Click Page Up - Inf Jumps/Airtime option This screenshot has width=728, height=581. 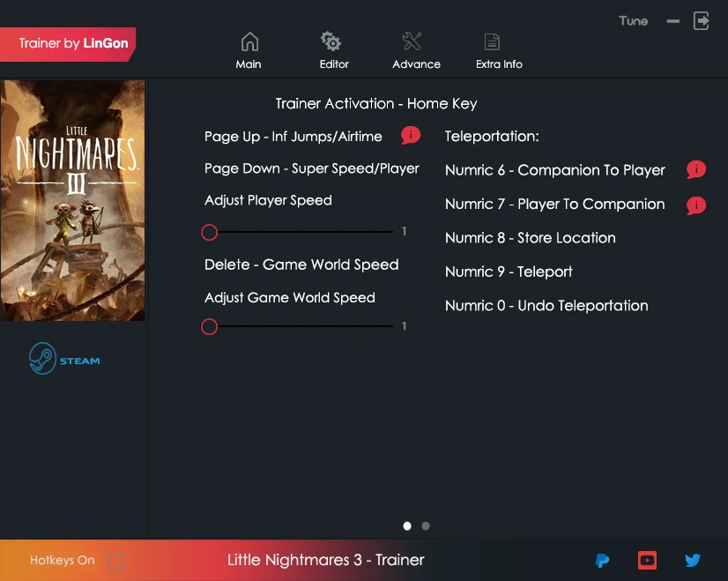pos(293,137)
